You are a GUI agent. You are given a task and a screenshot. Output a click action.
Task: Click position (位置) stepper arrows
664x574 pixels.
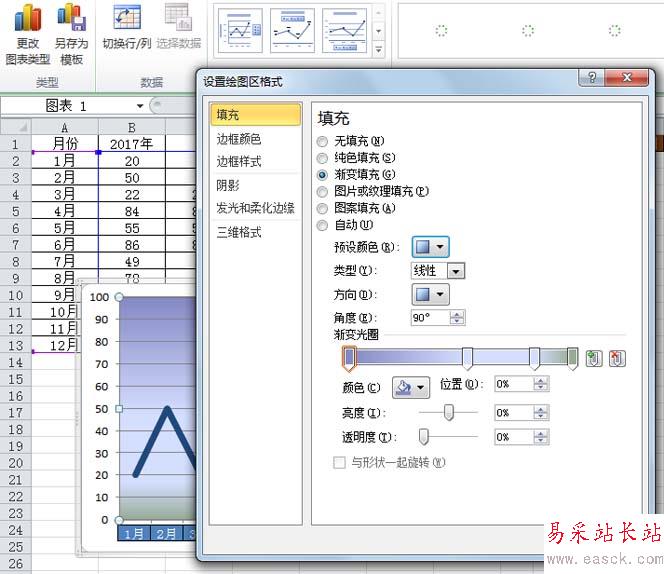coord(541,384)
